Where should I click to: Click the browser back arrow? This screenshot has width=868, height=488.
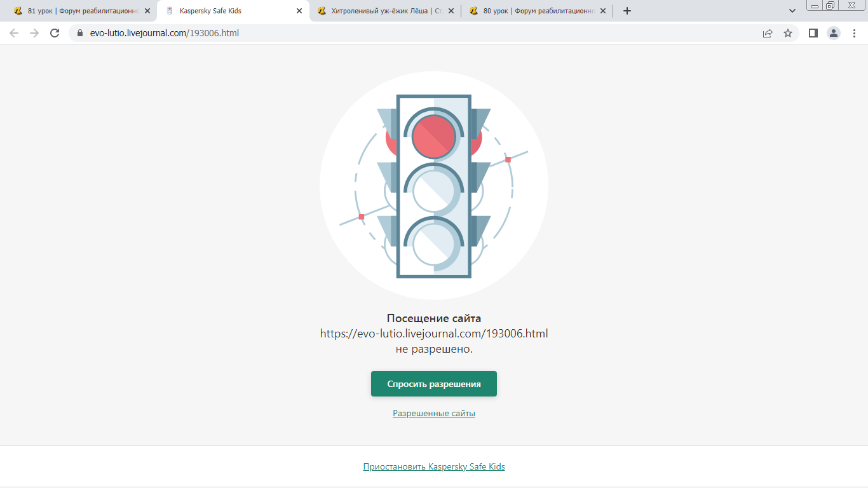click(14, 33)
